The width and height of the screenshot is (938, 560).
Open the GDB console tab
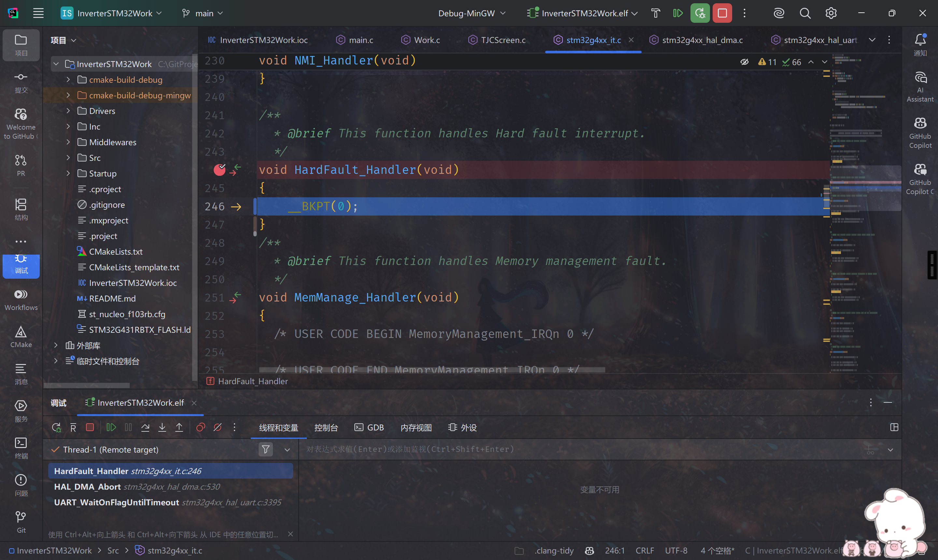coord(369,427)
